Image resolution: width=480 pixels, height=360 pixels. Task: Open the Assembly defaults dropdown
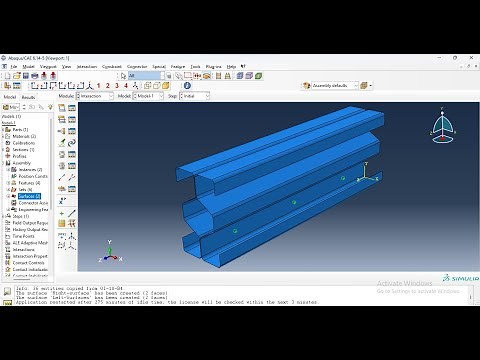(335, 86)
